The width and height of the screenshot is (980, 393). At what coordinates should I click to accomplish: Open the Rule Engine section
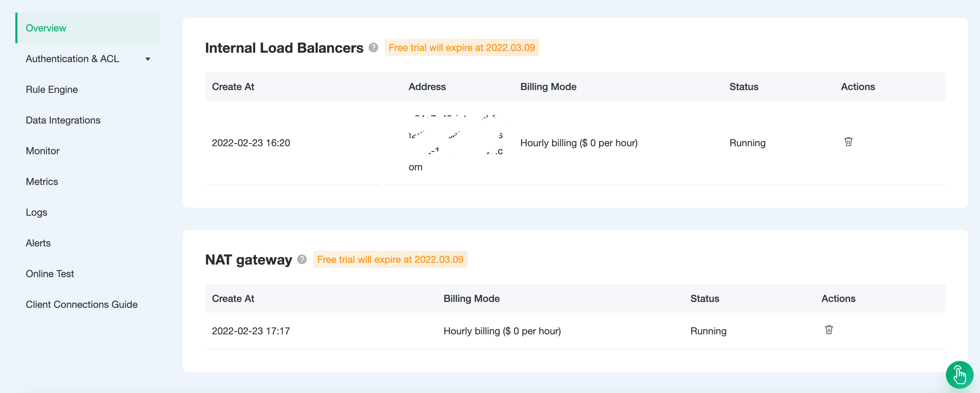[x=51, y=89]
